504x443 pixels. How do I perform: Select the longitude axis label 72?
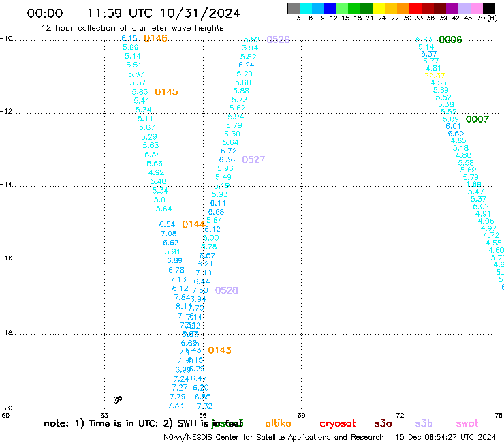tap(400, 415)
